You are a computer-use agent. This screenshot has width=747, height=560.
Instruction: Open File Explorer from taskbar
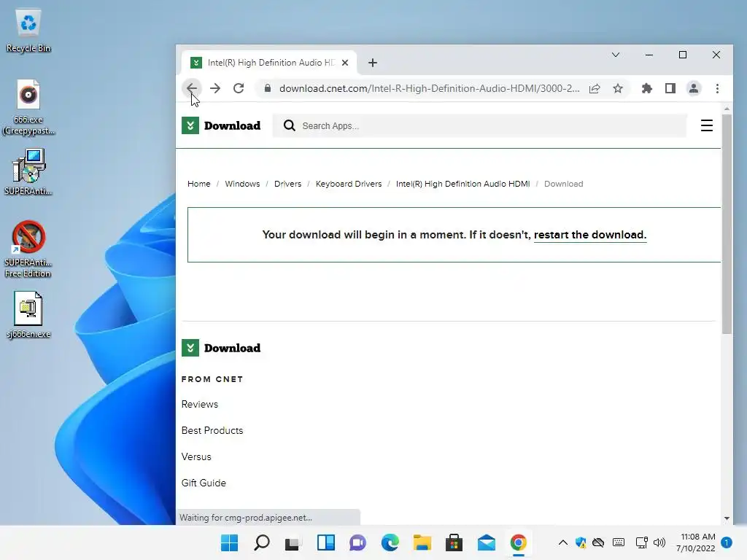[x=422, y=542]
